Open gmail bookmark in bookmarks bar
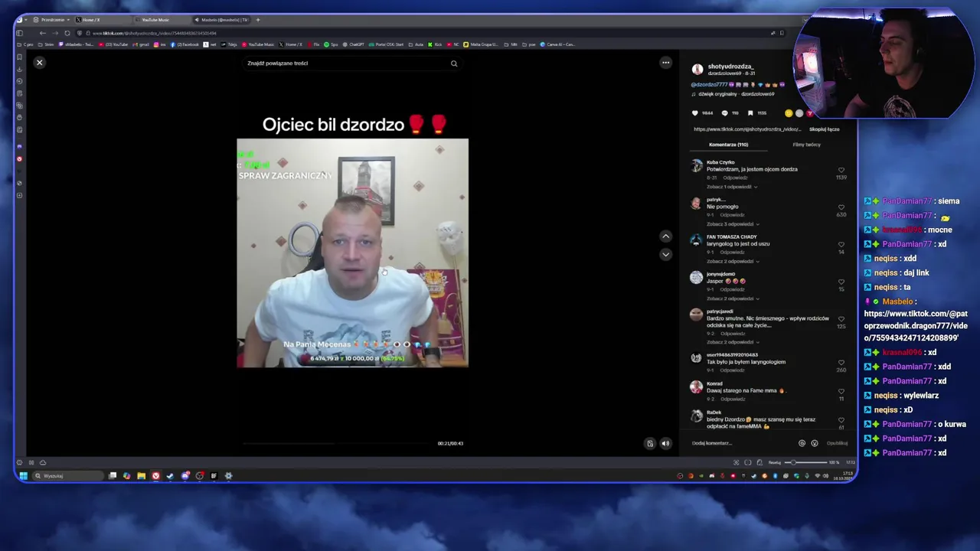 [141, 44]
